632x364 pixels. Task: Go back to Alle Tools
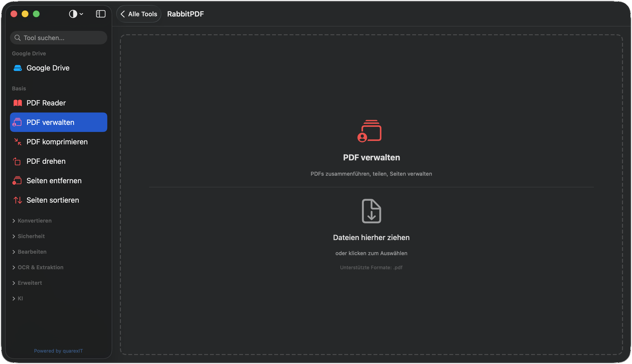tap(139, 14)
